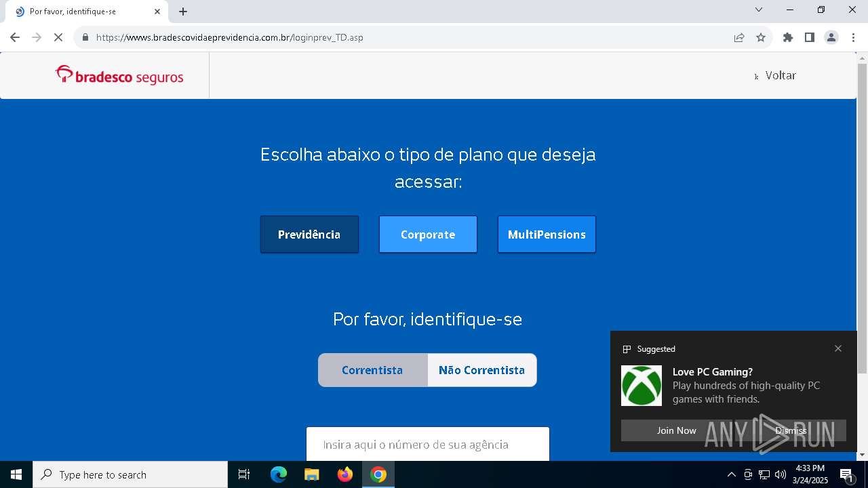Select the MultiPensions plan button
868x488 pixels.
click(x=547, y=235)
